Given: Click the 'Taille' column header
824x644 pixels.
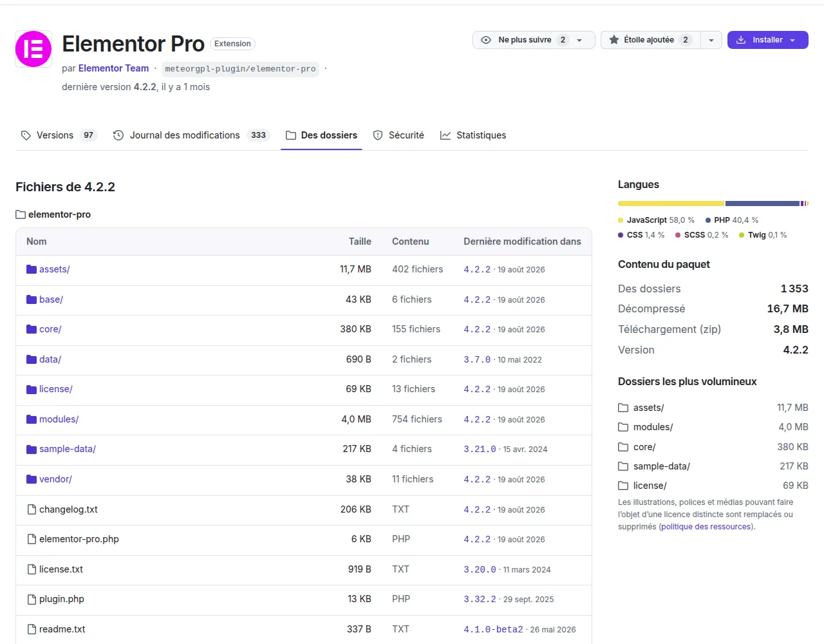Looking at the screenshot, I should [360, 241].
